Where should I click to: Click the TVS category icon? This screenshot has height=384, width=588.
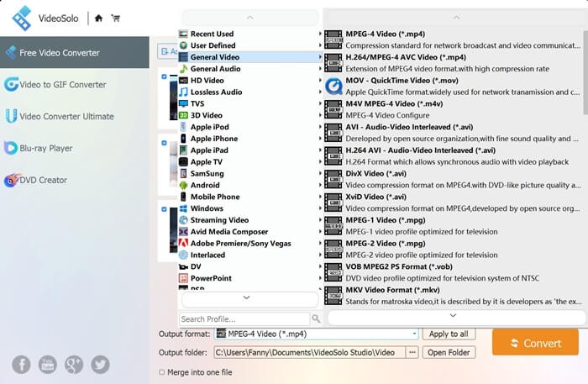click(183, 103)
